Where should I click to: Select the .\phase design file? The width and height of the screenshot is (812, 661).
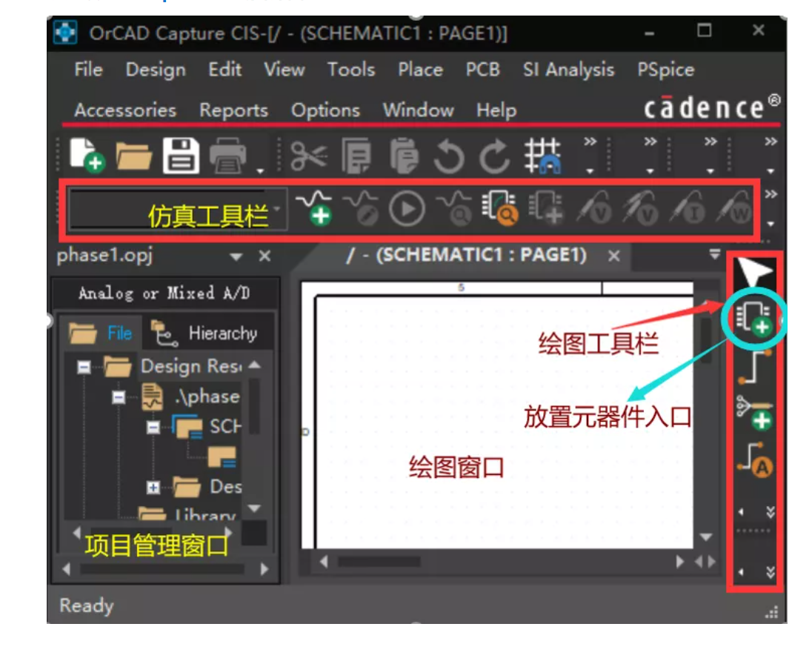(x=190, y=396)
